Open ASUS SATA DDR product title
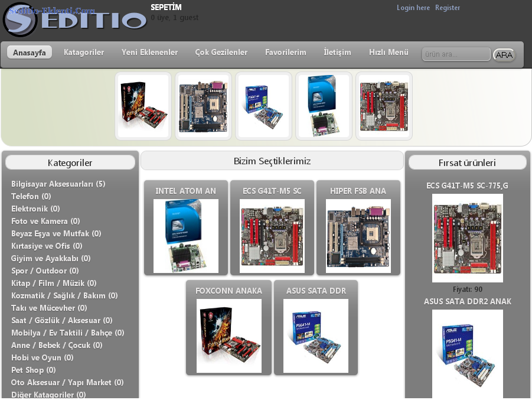The height and width of the screenshot is (400, 532). click(316, 291)
